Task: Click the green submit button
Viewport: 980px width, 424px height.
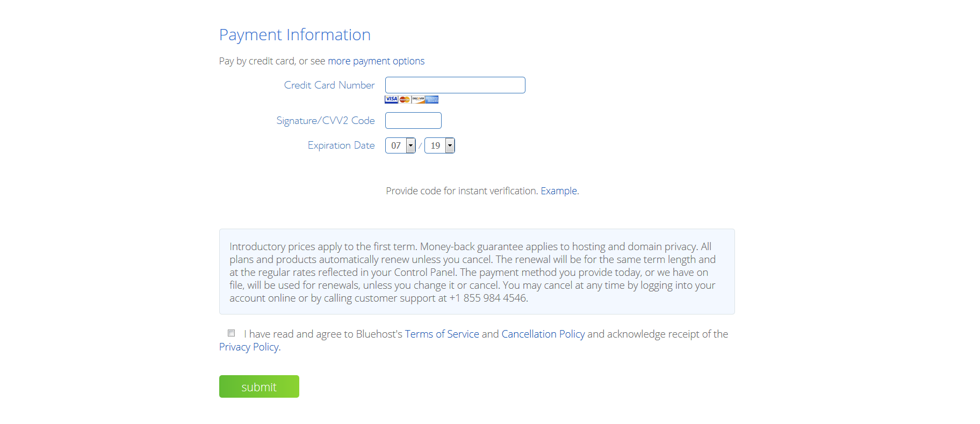Action: click(259, 386)
